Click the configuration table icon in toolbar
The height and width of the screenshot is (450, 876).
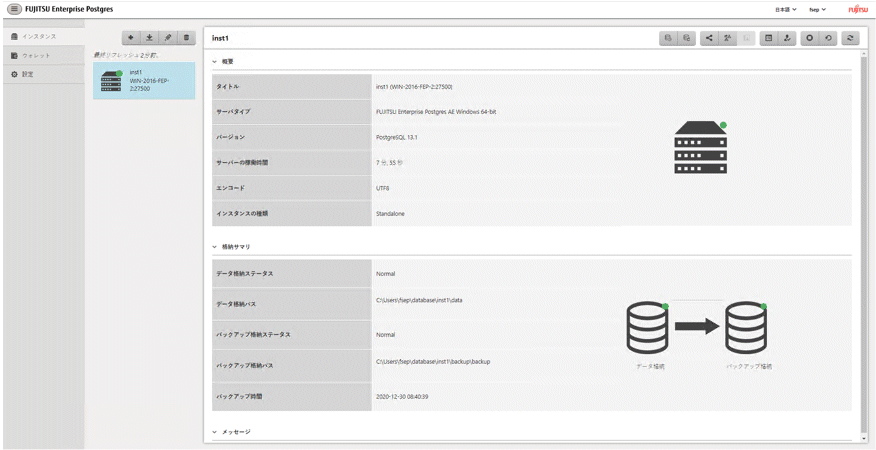769,38
